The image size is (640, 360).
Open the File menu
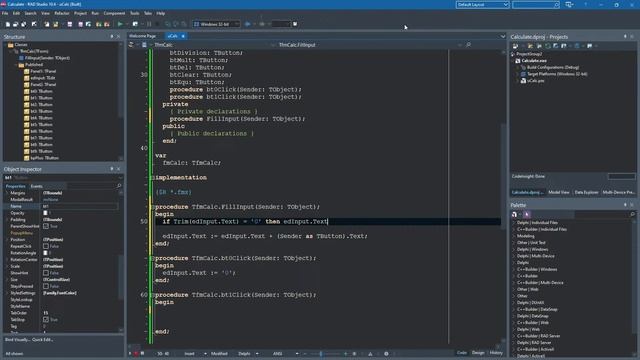pos(5,13)
